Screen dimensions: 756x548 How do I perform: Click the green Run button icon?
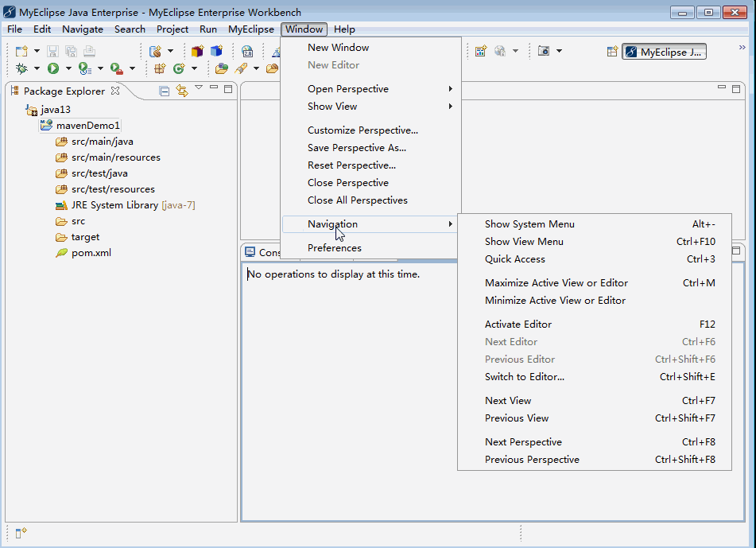tap(53, 68)
